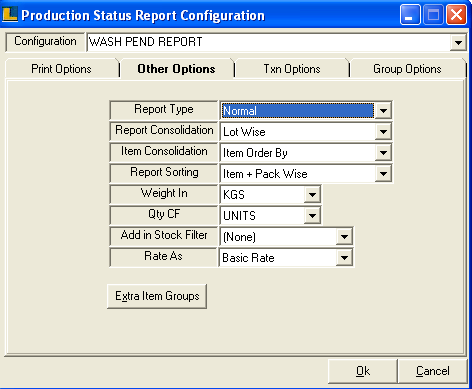Click the WASH PEND REPORT configuration field
The height and width of the screenshot is (389, 472).
click(268, 42)
